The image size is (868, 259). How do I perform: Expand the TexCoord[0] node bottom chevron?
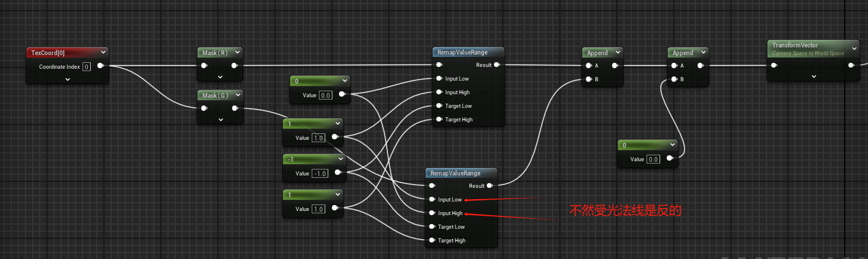(68, 79)
